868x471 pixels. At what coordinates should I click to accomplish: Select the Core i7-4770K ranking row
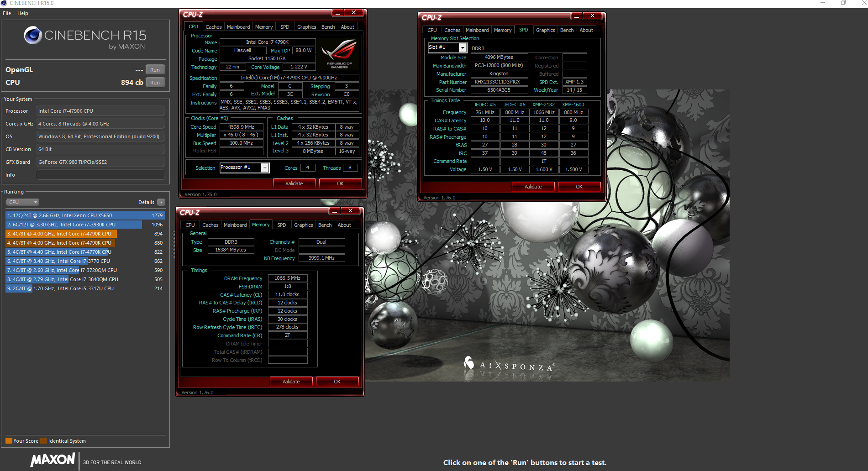tap(85, 252)
